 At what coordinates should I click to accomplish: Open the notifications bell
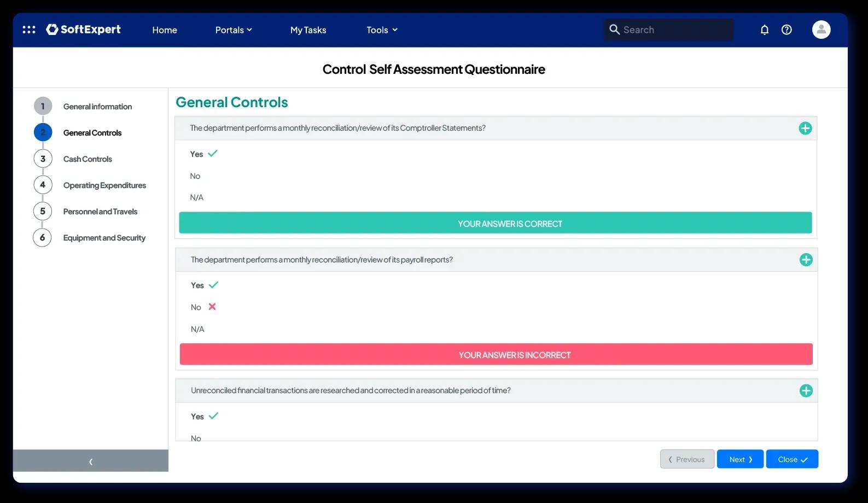[765, 30]
